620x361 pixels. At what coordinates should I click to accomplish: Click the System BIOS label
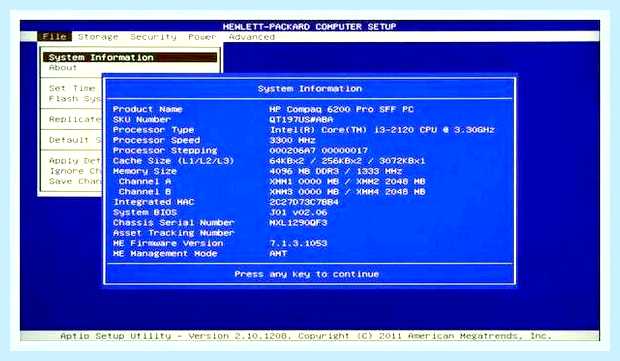pos(145,212)
